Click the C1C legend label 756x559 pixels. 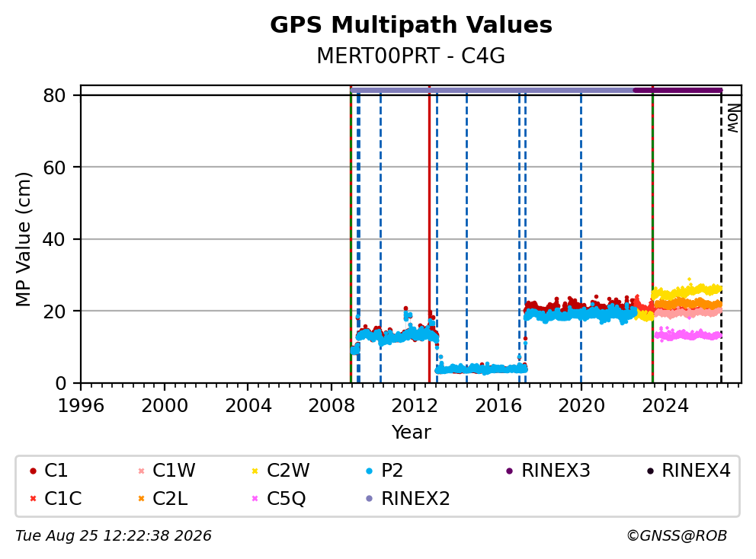(x=62, y=498)
